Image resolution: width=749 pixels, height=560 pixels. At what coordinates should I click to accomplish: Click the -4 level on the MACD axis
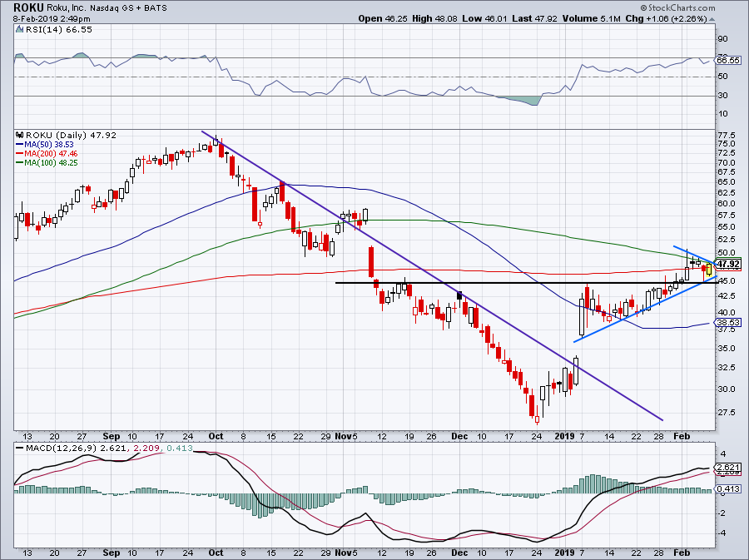click(x=722, y=533)
